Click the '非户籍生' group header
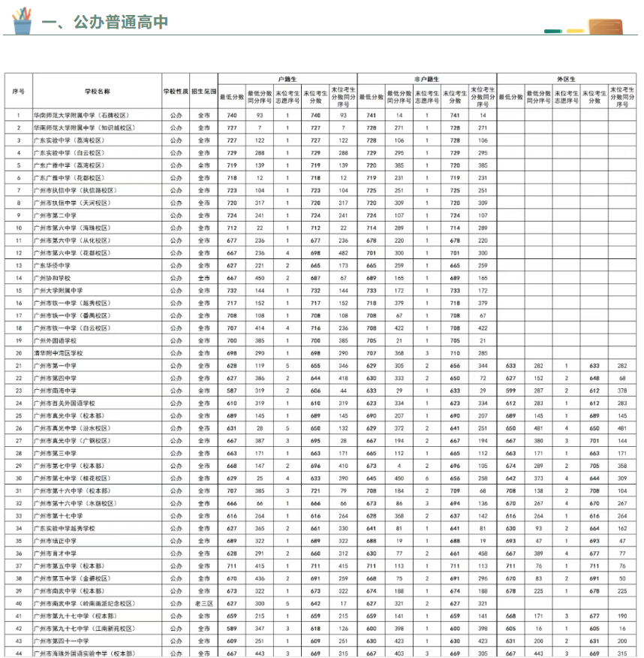The image size is (644, 658). tap(426, 78)
